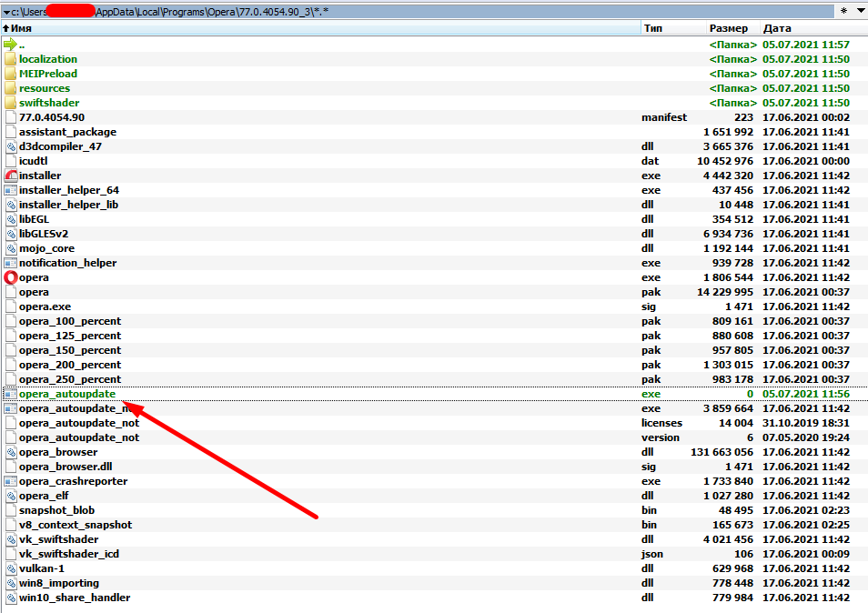This screenshot has height=613, width=868.
Task: Click the red O icon of opera exe
Action: click(11, 277)
